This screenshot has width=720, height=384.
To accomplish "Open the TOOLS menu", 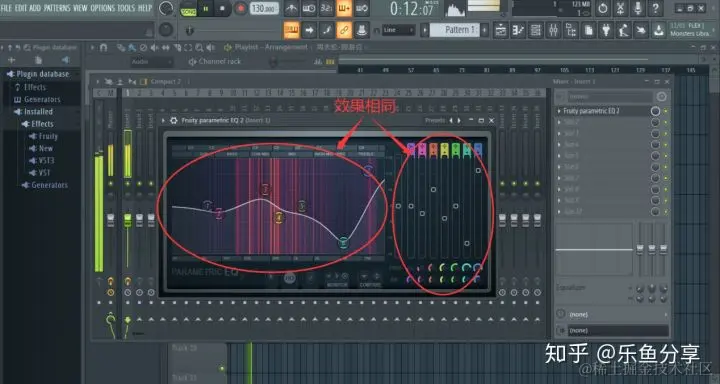I will pyautogui.click(x=126, y=8).
